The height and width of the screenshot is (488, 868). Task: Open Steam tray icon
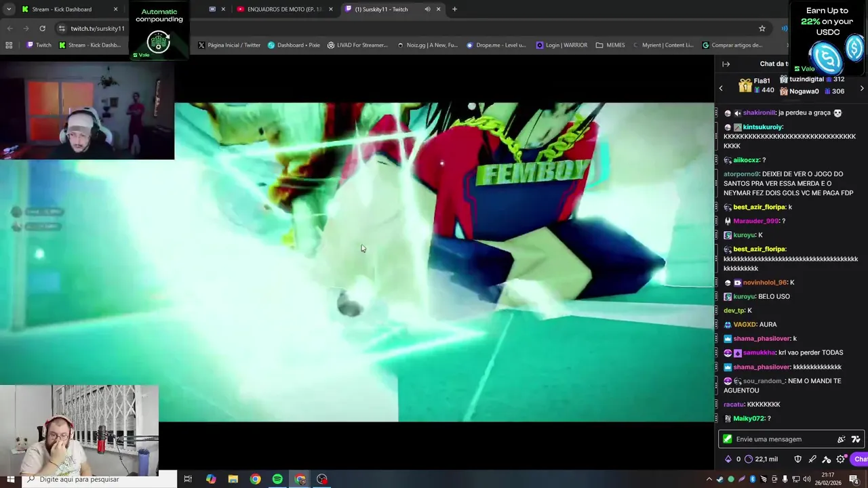point(720,479)
